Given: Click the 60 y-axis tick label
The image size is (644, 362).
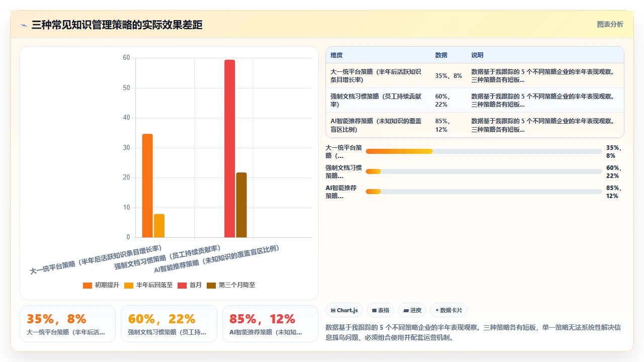Looking at the screenshot, I should pyautogui.click(x=126, y=58).
